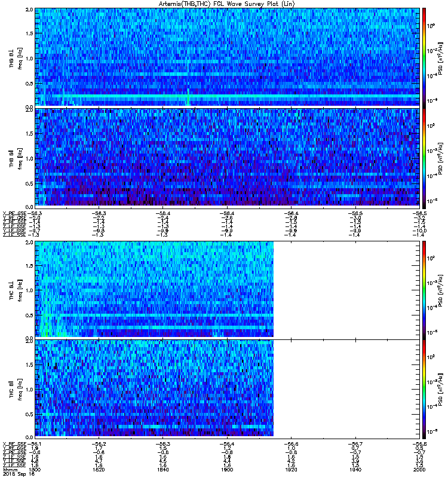Click the 1840 time tick label

[162, 470]
